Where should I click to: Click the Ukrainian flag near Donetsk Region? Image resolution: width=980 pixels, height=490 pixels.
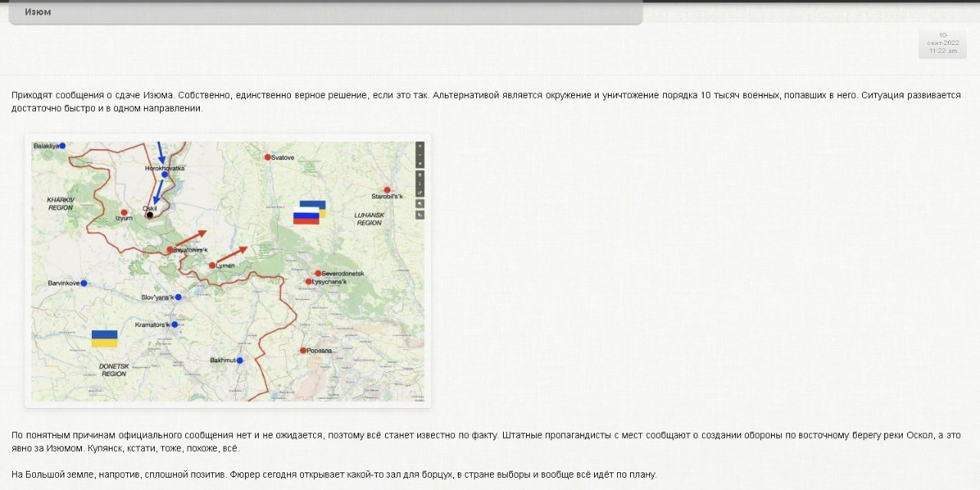tap(104, 338)
